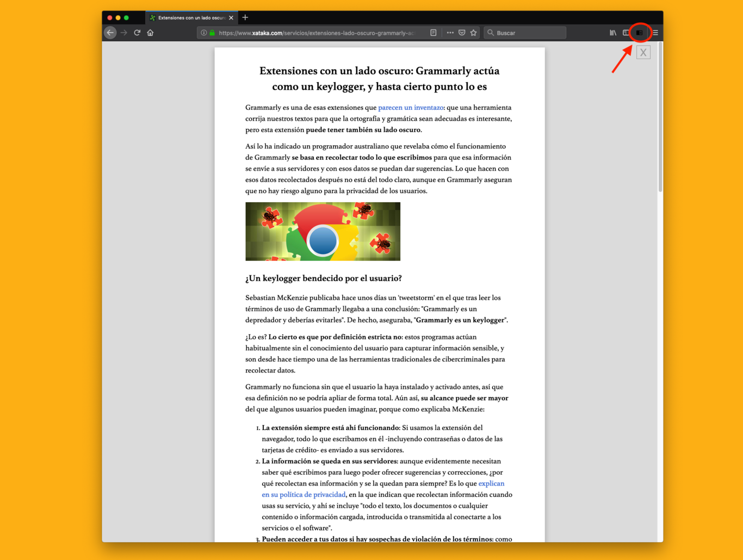Open the explican en su política de privacidad link
Viewport: 743px width, 560px height.
[x=304, y=494]
